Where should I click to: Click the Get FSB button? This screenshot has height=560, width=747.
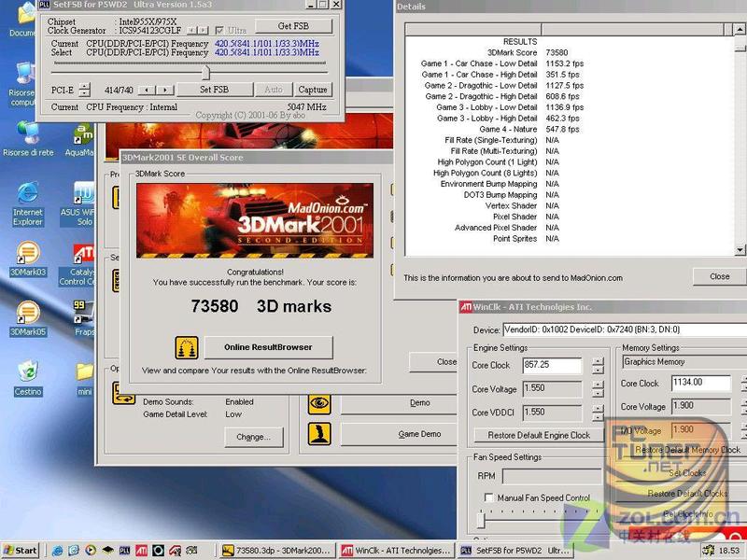pos(293,26)
